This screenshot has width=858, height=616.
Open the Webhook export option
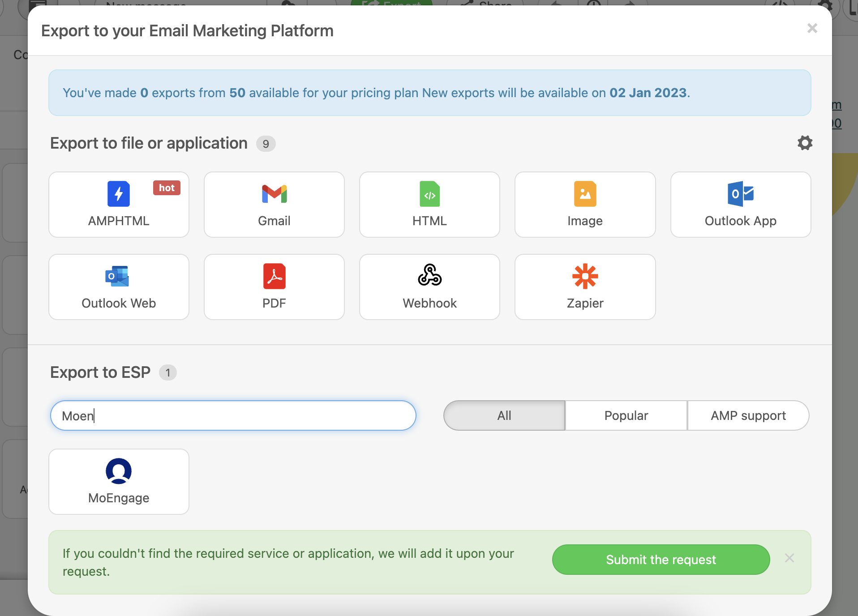click(x=429, y=287)
